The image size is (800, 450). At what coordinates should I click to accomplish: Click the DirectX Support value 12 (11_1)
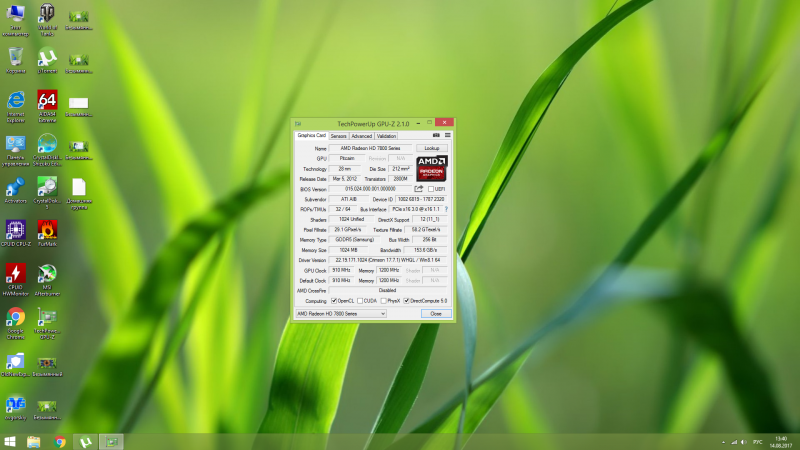[430, 219]
